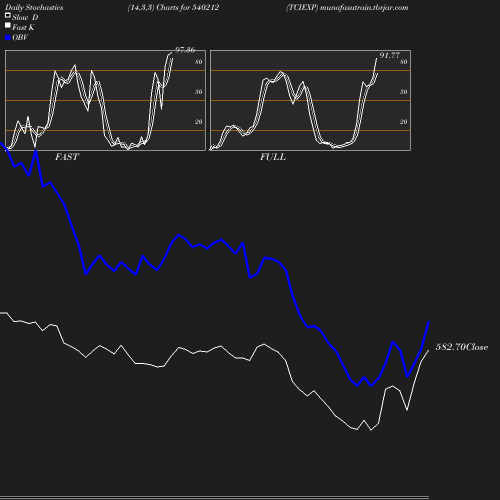
Task: Click the 'FULL' chart label
Action: pos(273,157)
